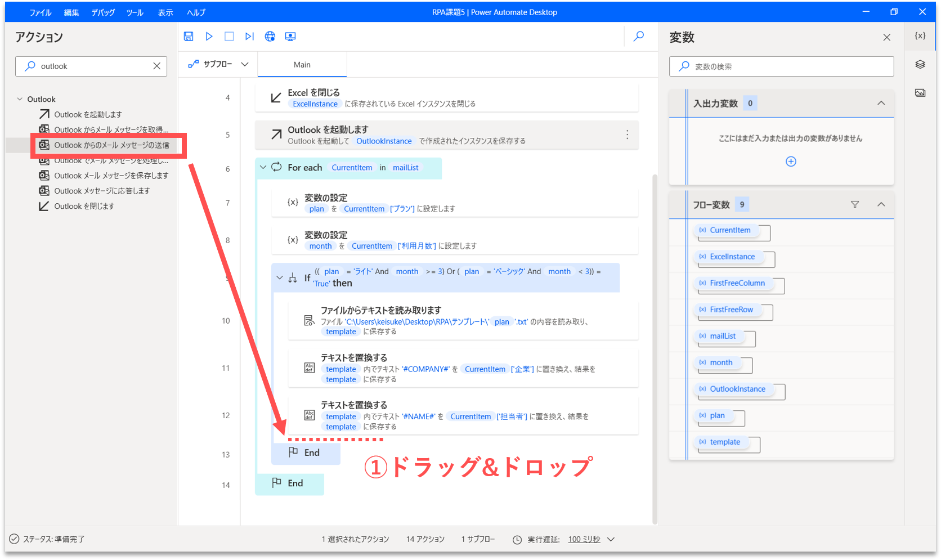Open the UI elements layers icon
This screenshot has width=941, height=560.
point(920,65)
